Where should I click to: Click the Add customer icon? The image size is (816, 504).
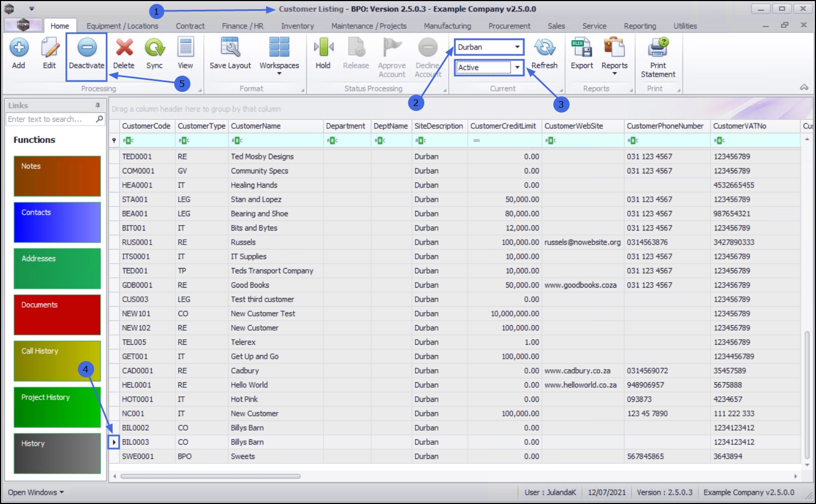(18, 48)
